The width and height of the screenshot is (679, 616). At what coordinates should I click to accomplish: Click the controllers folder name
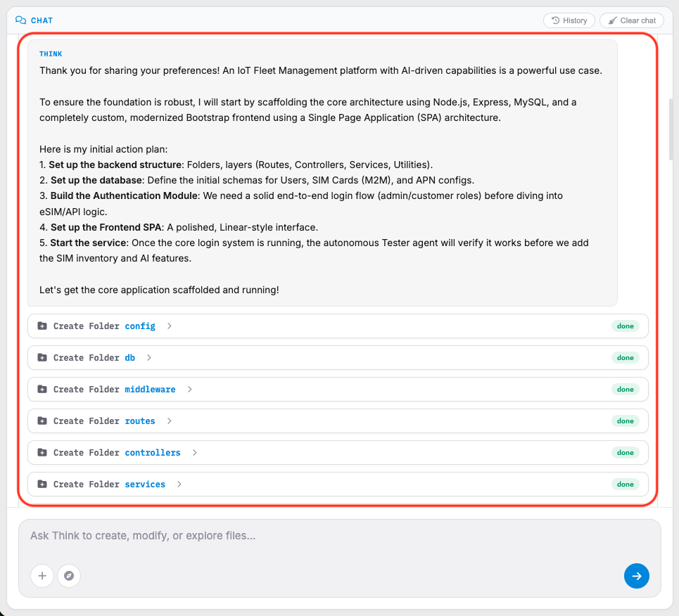pyautogui.click(x=153, y=452)
